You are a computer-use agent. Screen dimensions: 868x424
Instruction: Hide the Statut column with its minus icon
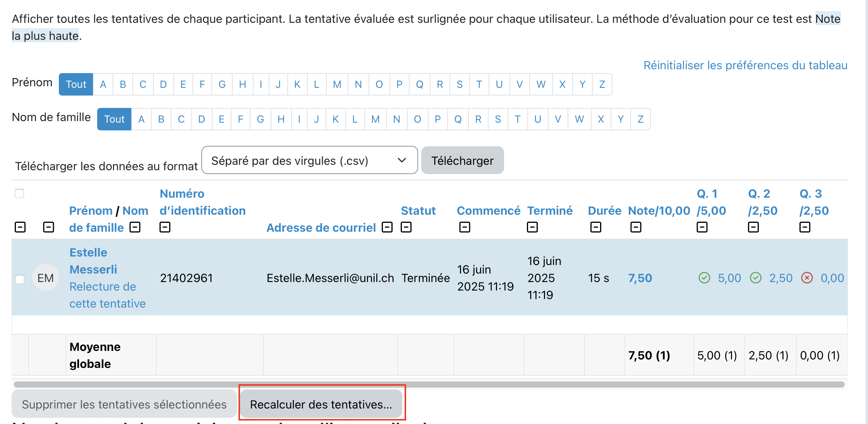(406, 227)
